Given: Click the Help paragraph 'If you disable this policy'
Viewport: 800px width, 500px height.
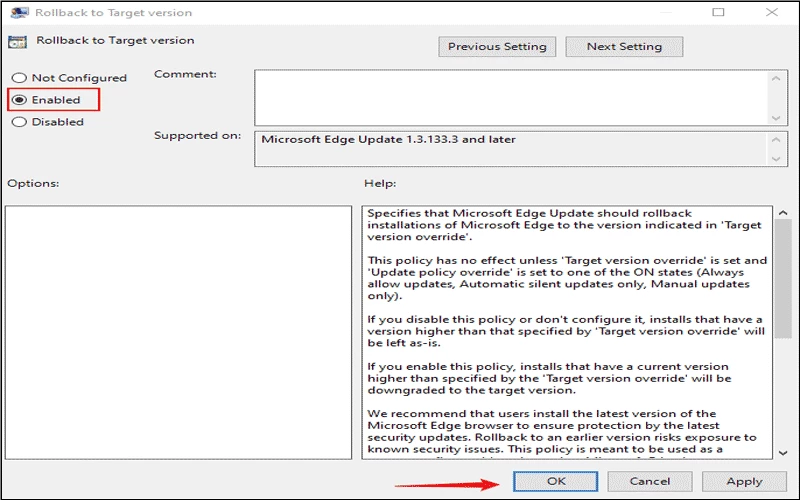Looking at the screenshot, I should click(x=566, y=331).
